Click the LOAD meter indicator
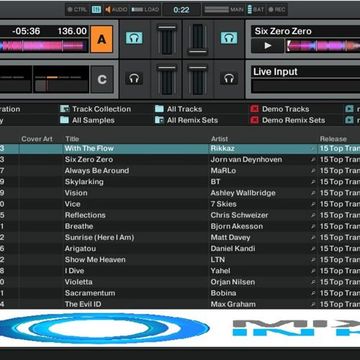360x360 pixels. [x=145, y=10]
